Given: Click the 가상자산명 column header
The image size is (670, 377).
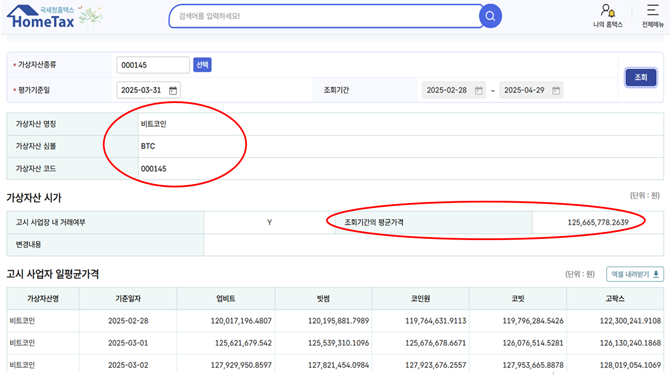Looking at the screenshot, I should [x=43, y=298].
